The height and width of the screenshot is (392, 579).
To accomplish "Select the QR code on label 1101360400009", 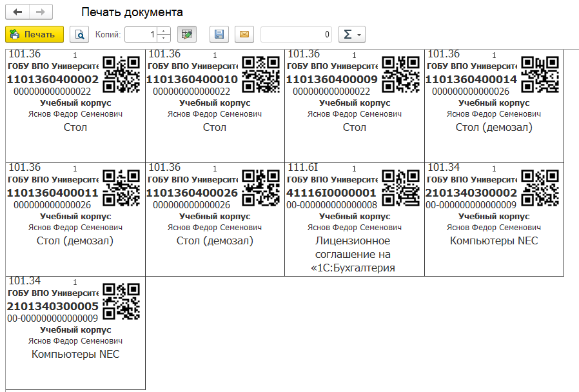I will pyautogui.click(x=400, y=74).
